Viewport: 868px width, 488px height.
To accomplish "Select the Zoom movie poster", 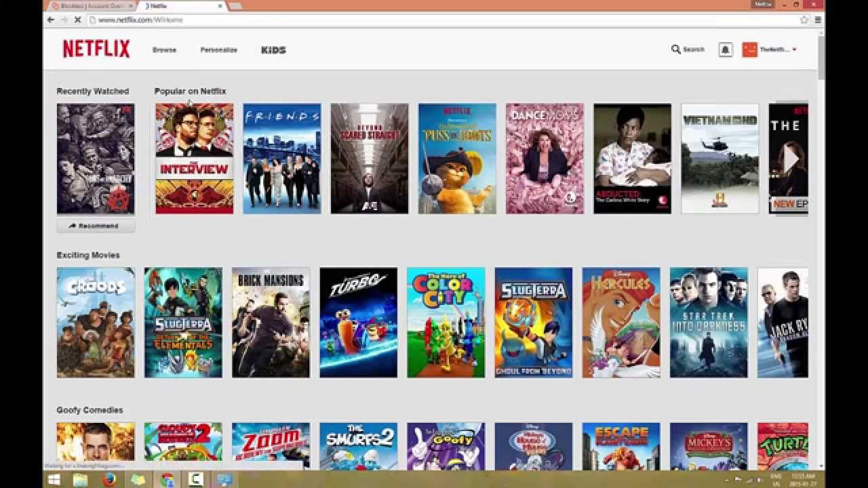I will point(271,446).
